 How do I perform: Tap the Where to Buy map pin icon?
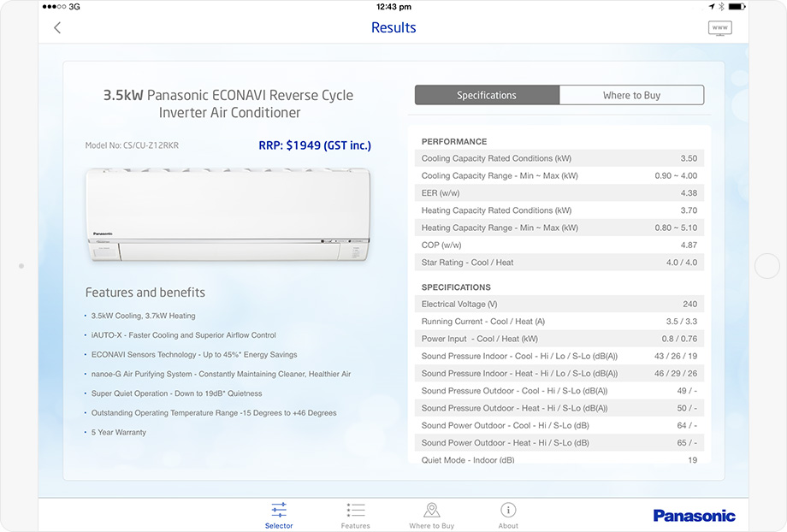tap(432, 510)
